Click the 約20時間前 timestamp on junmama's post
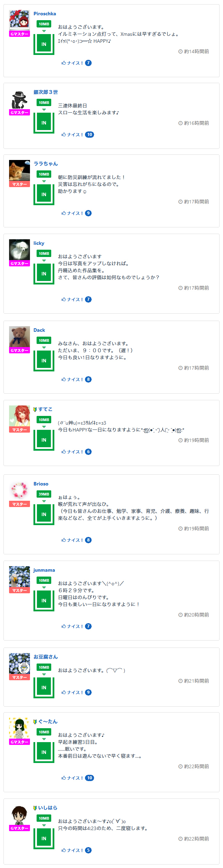The width and height of the screenshot is (223, 868). coord(197,615)
